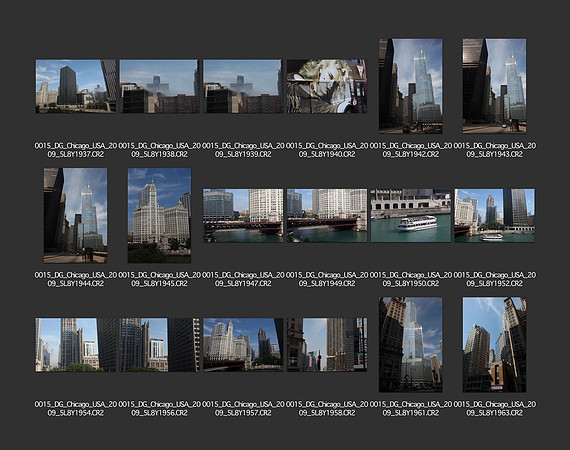Click filename label ending 5L8Y1961.CR2

411,409
